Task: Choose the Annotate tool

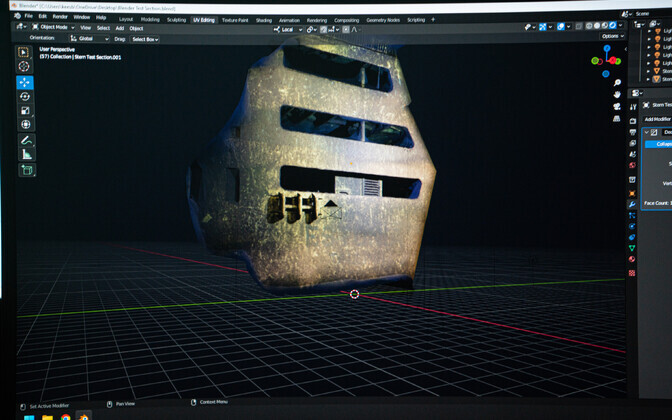Action: click(26, 141)
